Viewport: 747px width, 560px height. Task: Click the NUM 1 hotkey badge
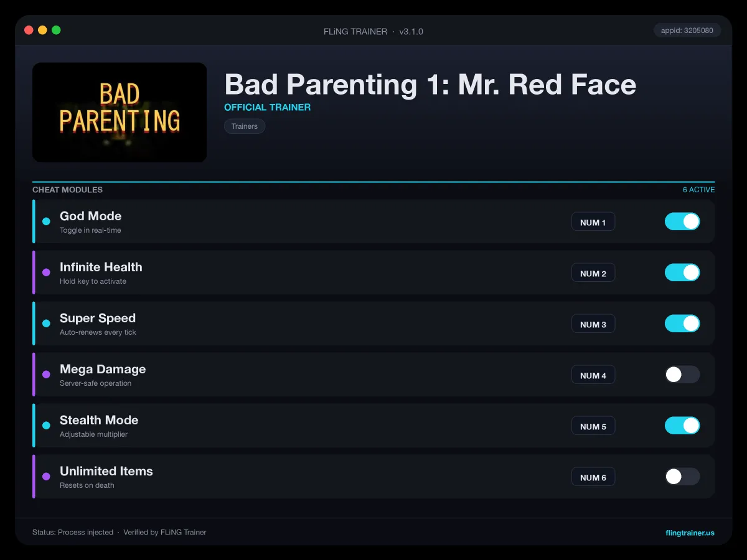[593, 222]
